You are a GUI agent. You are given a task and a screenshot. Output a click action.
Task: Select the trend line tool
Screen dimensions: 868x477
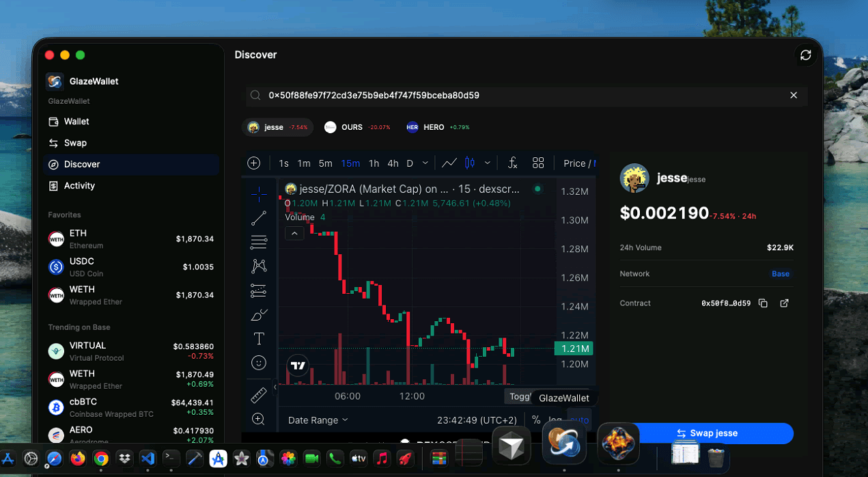[259, 219]
